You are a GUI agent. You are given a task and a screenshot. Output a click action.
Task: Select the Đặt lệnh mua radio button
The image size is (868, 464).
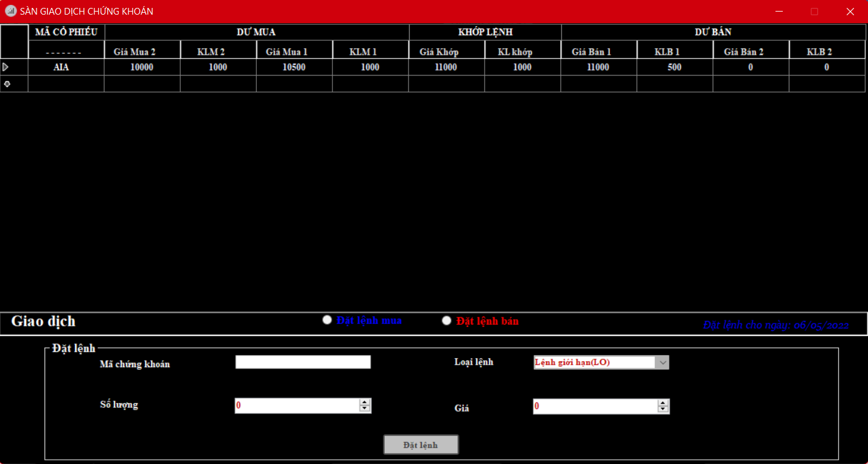(327, 320)
